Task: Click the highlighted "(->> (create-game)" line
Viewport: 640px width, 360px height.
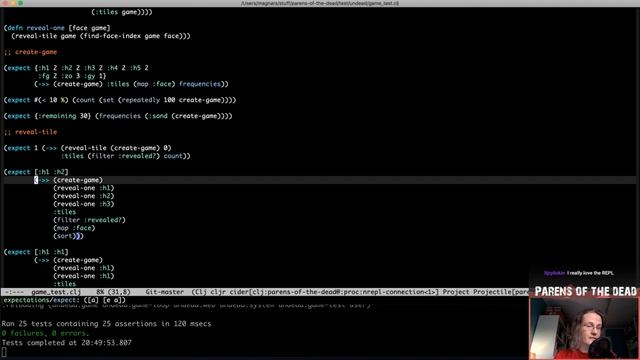Action: click(69, 180)
